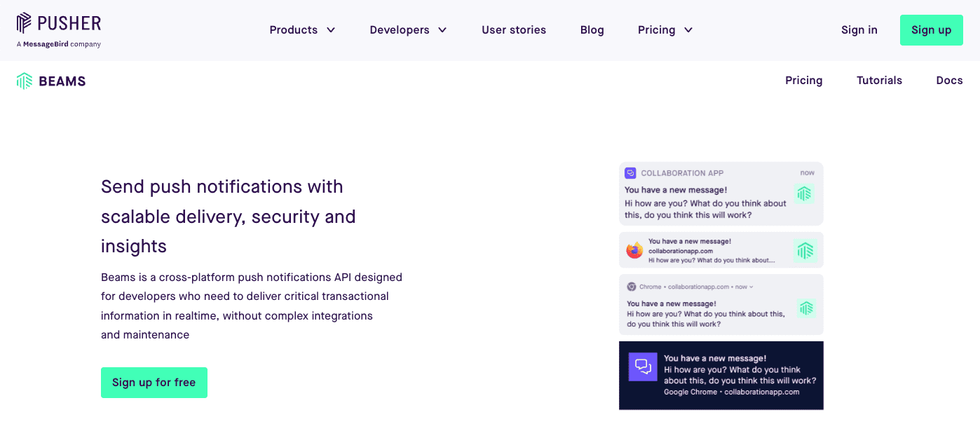Screen dimensions: 980x424
Task: Click 'COLLABORATION APP' notification title
Action: [x=682, y=173]
